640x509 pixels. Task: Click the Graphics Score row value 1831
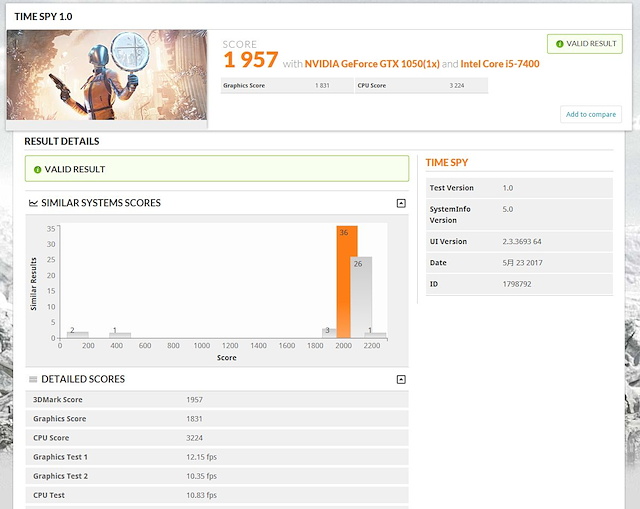[x=194, y=419]
